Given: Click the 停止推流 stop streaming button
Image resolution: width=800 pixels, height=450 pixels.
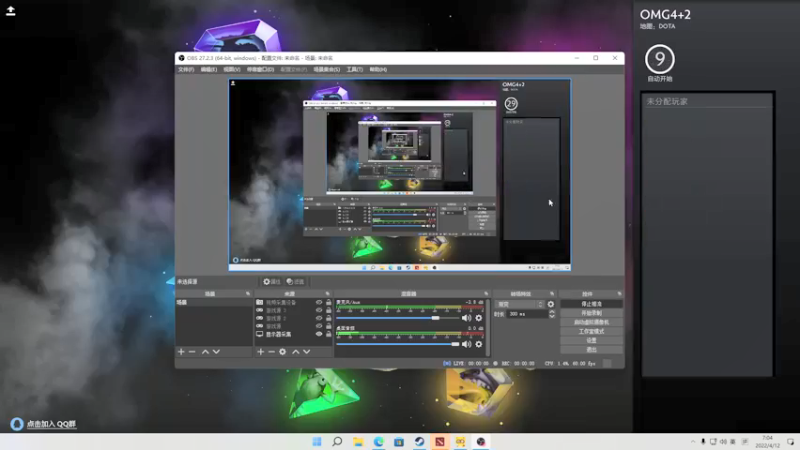Looking at the screenshot, I should click(591, 304).
